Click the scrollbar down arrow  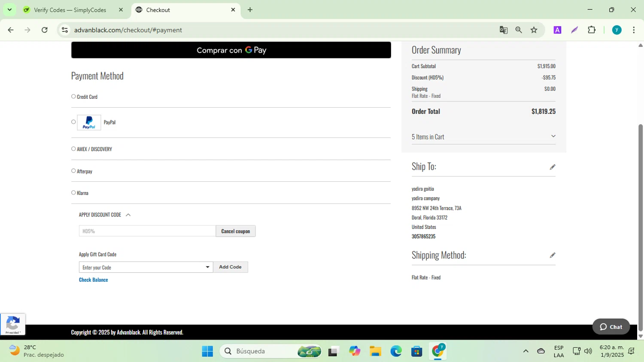[641, 337]
